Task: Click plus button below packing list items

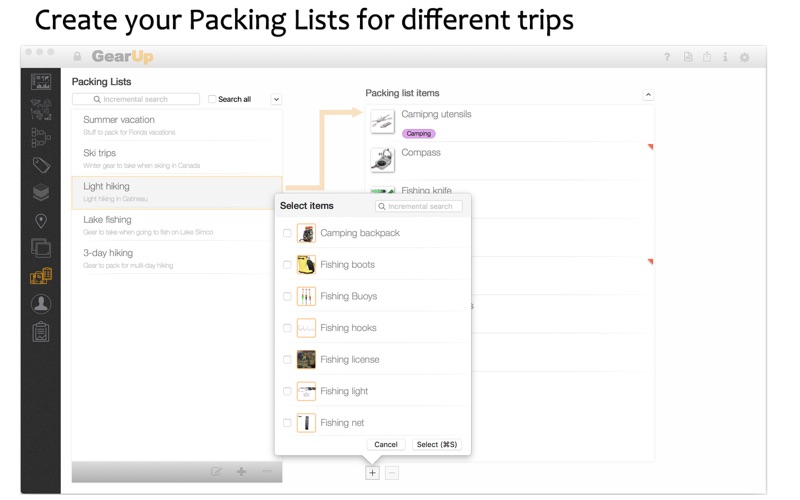Action: [x=372, y=473]
